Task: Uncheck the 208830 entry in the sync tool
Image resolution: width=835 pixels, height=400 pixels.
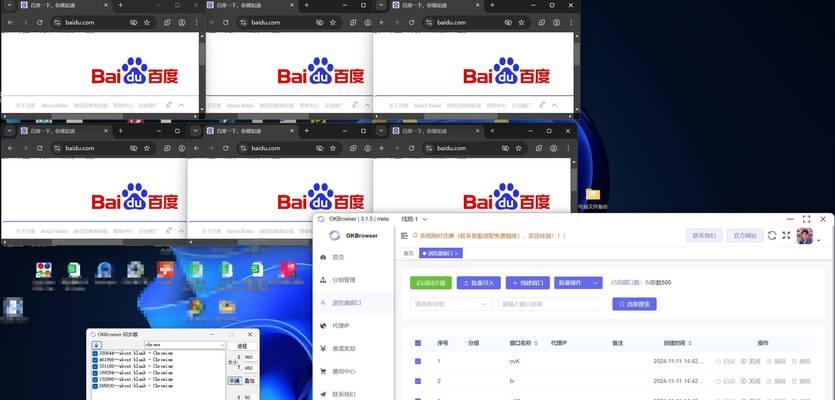Action: pyautogui.click(x=95, y=385)
